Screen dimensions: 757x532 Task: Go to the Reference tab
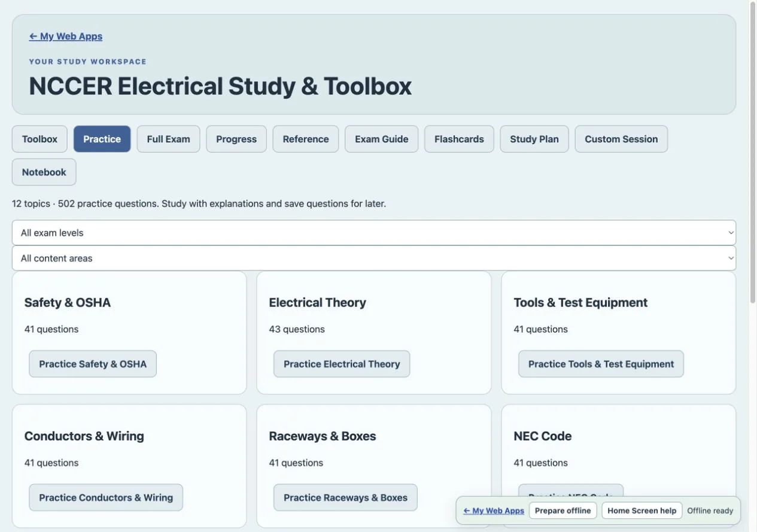click(x=306, y=139)
